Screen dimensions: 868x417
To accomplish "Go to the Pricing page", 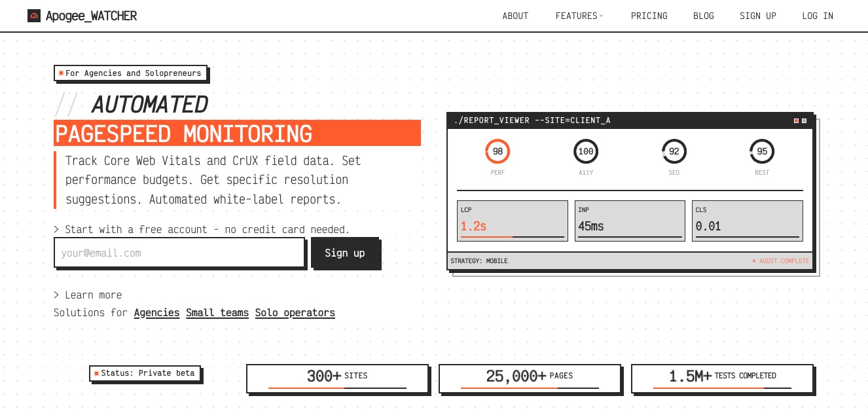I will coord(649,16).
